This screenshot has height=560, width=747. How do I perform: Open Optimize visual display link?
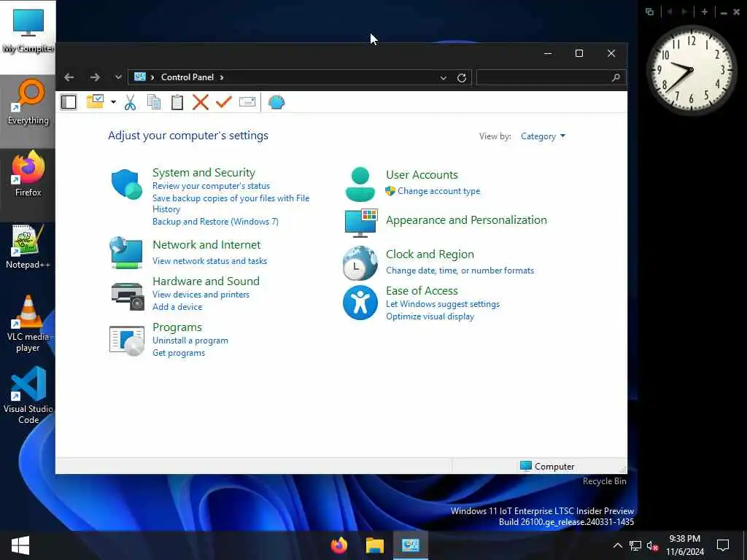click(x=430, y=316)
